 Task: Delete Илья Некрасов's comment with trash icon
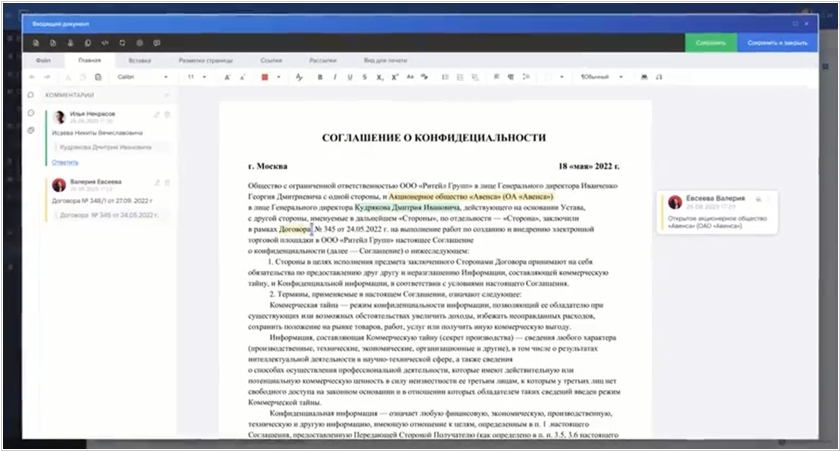click(x=167, y=115)
